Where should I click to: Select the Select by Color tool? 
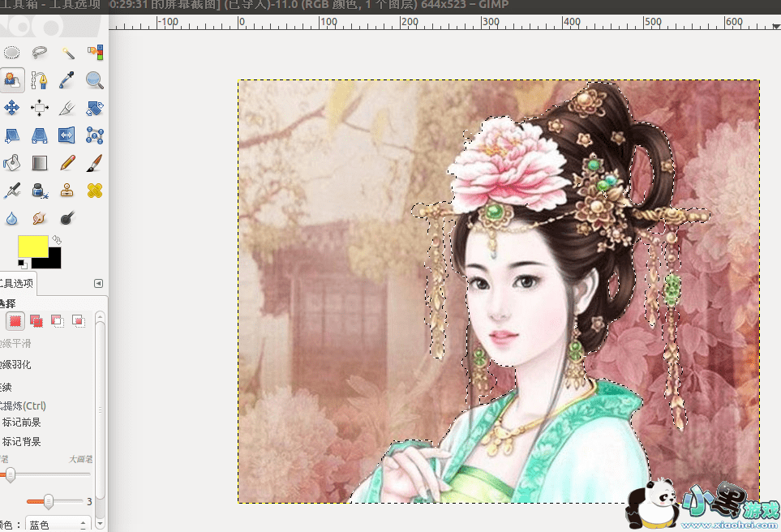pyautogui.click(x=95, y=52)
